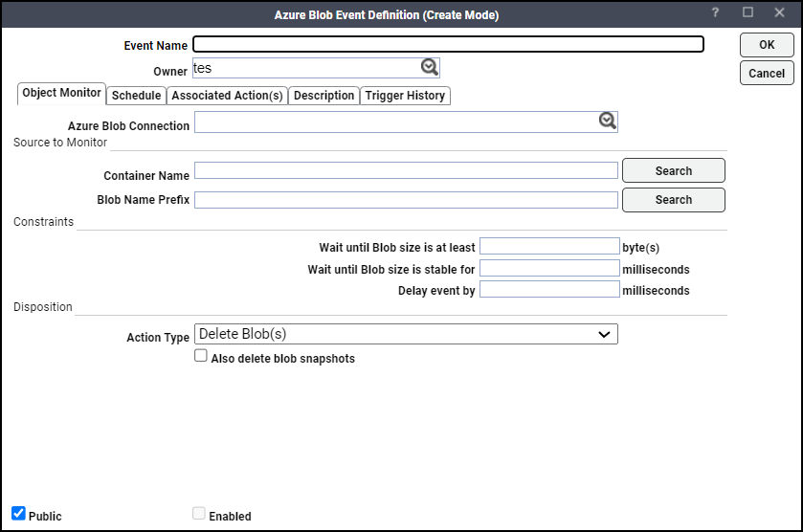Expand the Action Type dropdown
The width and height of the screenshot is (803, 532).
pos(406,334)
